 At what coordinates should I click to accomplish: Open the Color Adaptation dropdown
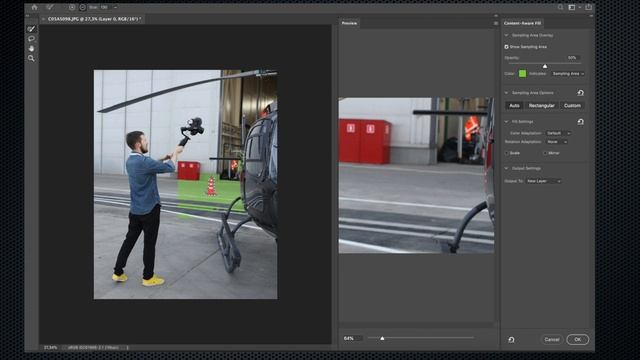[558, 133]
